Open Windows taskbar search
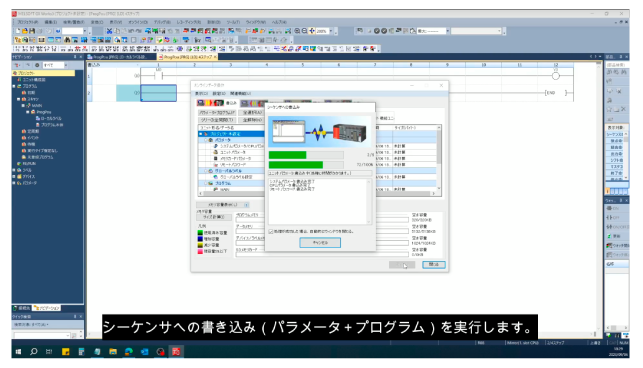 [34, 352]
